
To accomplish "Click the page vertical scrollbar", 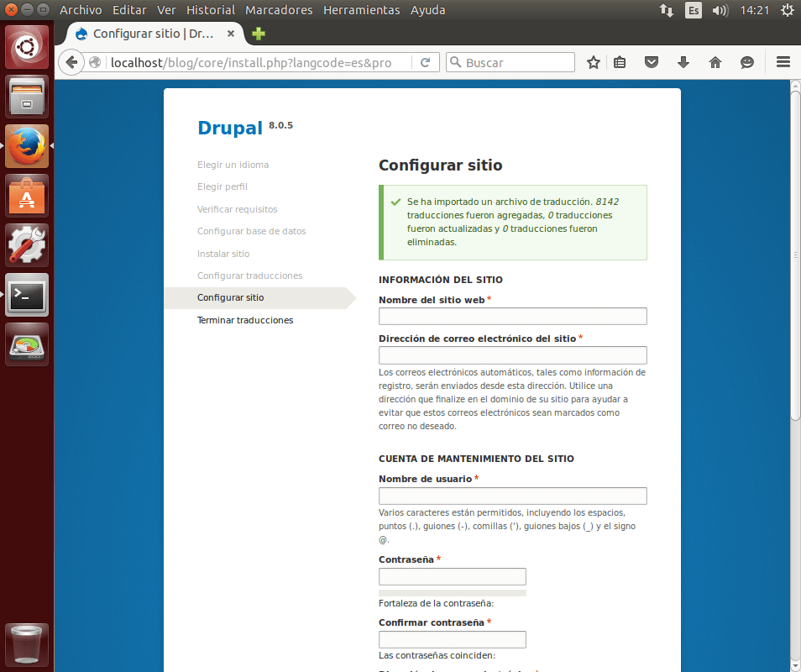I will (795, 255).
